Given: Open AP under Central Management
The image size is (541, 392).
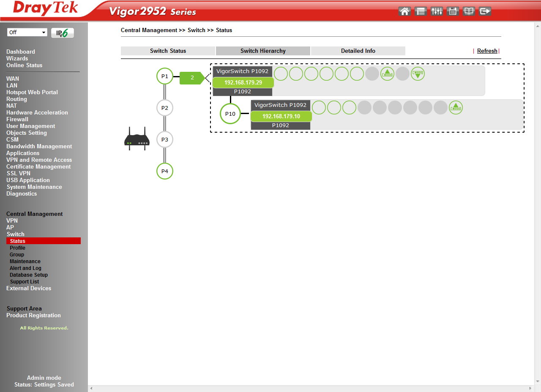Looking at the screenshot, I should 10,227.
